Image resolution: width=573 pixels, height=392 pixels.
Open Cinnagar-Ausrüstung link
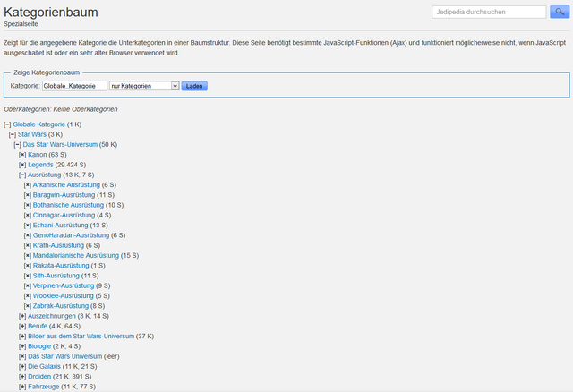[64, 215]
